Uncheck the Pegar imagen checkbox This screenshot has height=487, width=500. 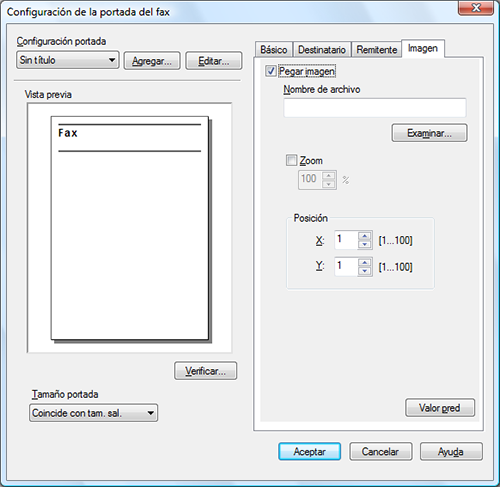[x=271, y=71]
